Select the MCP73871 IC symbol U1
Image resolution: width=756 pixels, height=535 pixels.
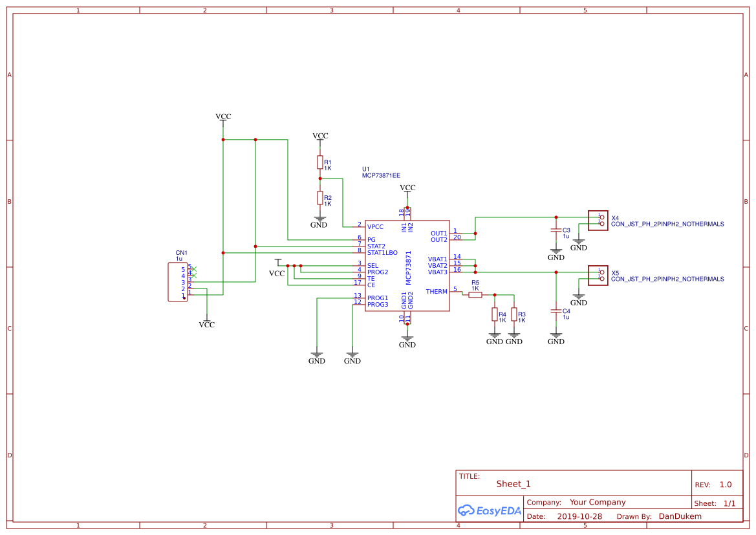(x=407, y=265)
